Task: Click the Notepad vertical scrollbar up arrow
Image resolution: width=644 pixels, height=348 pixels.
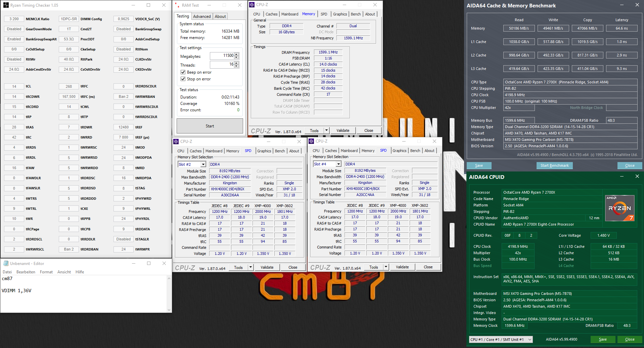Action: point(169,278)
